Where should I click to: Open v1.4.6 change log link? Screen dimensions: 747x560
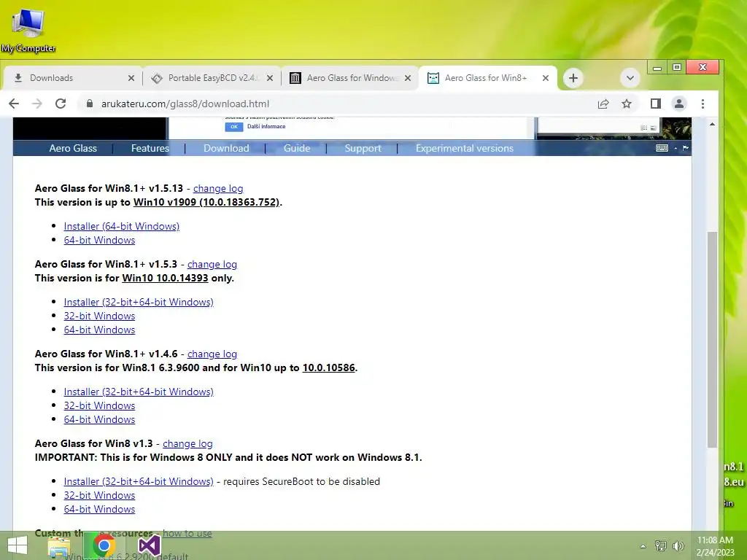pyautogui.click(x=212, y=354)
